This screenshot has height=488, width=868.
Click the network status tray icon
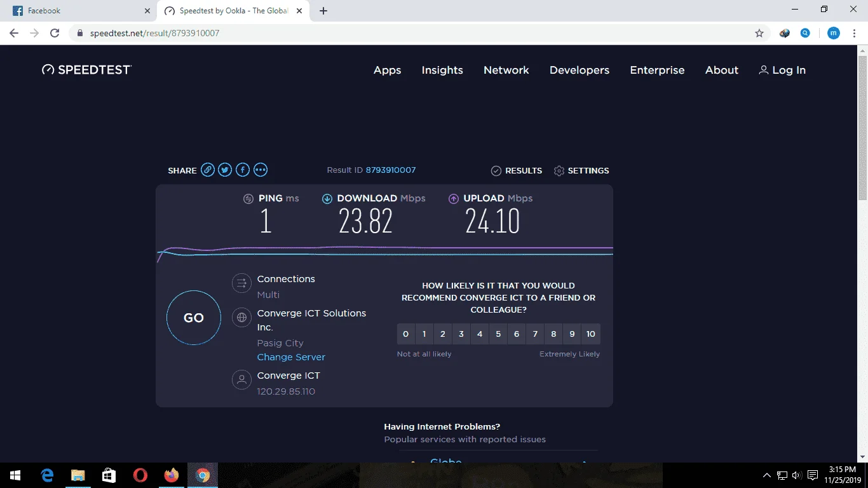click(782, 475)
